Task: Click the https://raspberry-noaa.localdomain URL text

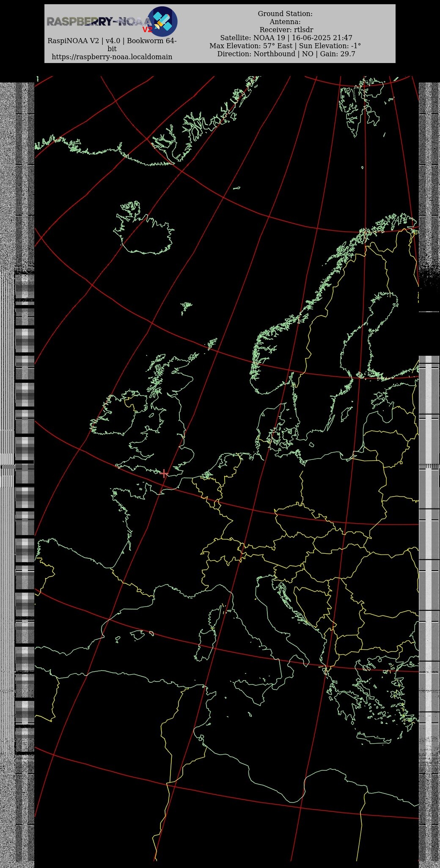Action: click(112, 57)
